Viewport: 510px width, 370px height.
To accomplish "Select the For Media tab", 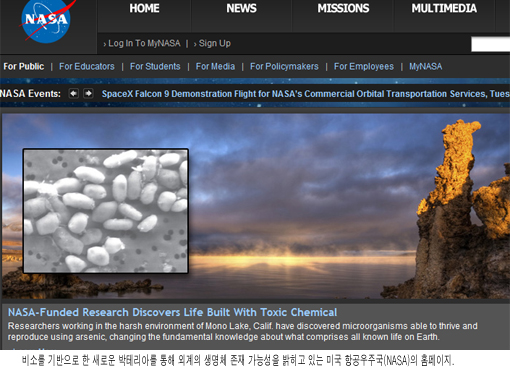I will click(x=215, y=66).
